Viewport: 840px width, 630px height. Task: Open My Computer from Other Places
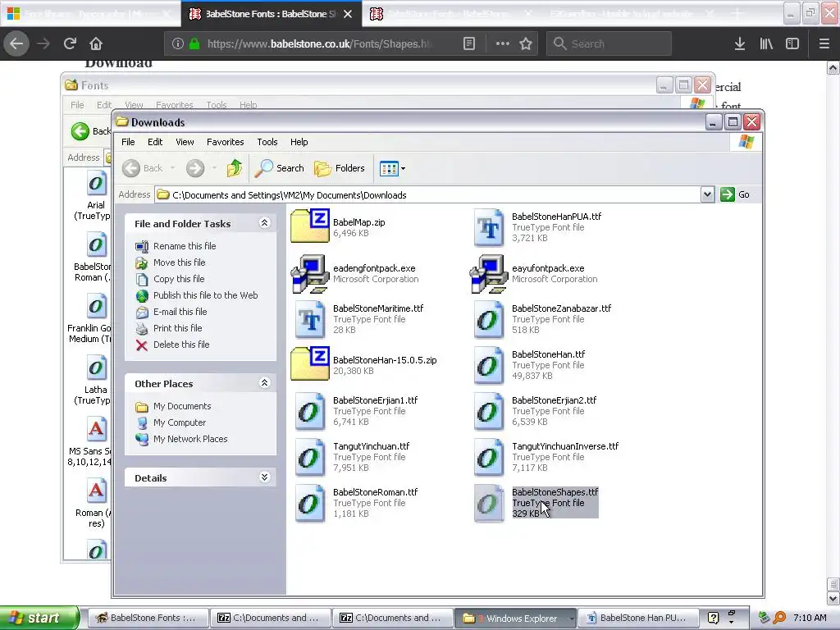[171, 422]
